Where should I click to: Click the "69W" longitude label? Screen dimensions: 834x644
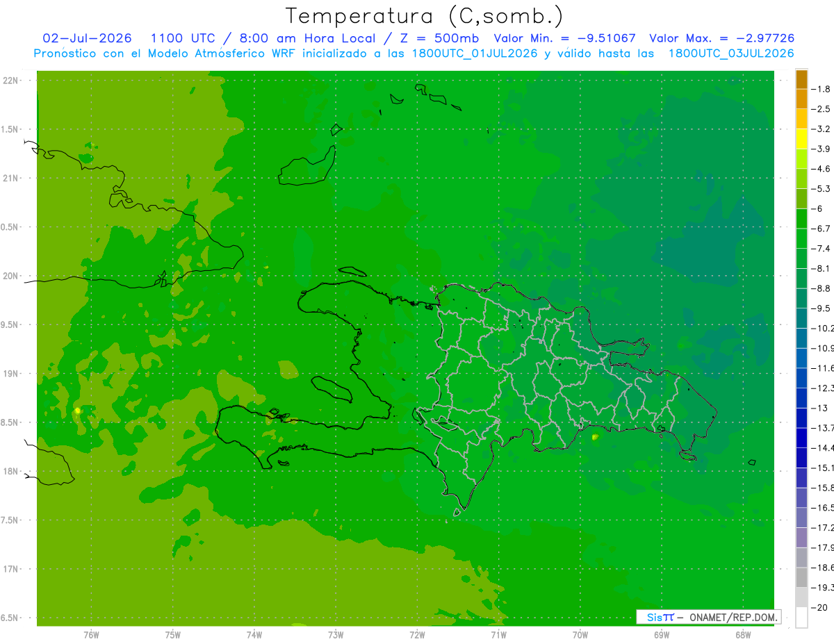(x=662, y=635)
